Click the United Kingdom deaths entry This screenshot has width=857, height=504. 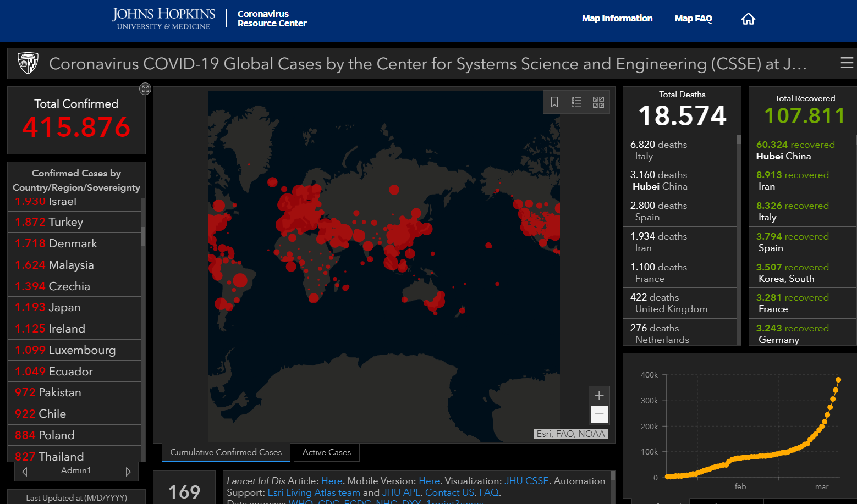[680, 303]
